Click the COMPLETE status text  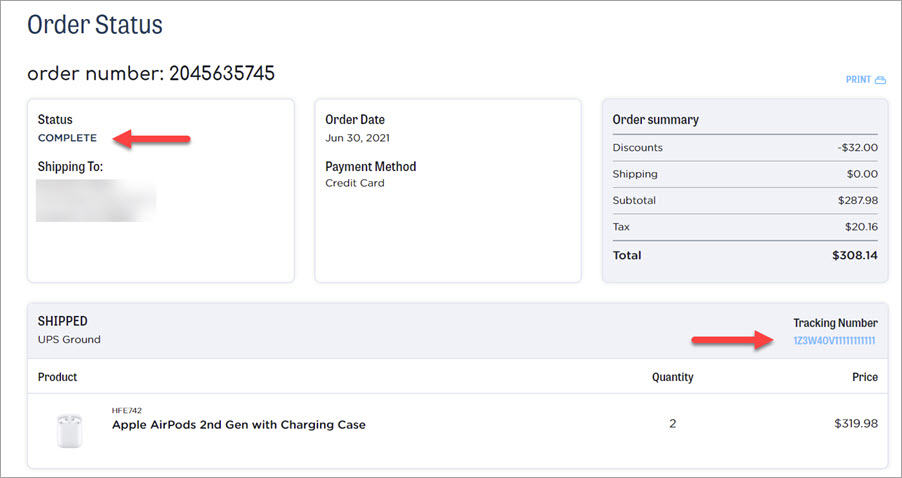(x=67, y=138)
